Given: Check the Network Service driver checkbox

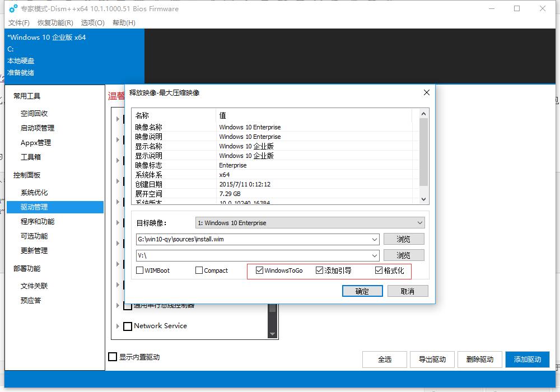Looking at the screenshot, I should tap(128, 326).
